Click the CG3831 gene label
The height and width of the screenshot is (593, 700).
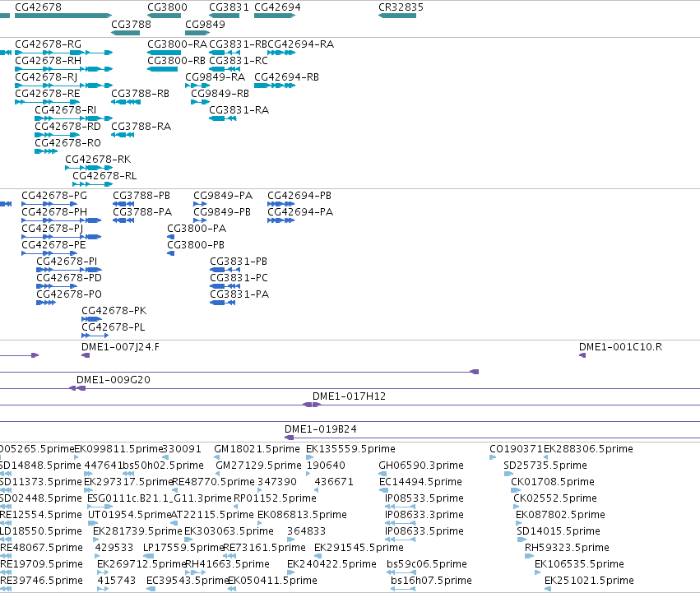click(x=229, y=7)
